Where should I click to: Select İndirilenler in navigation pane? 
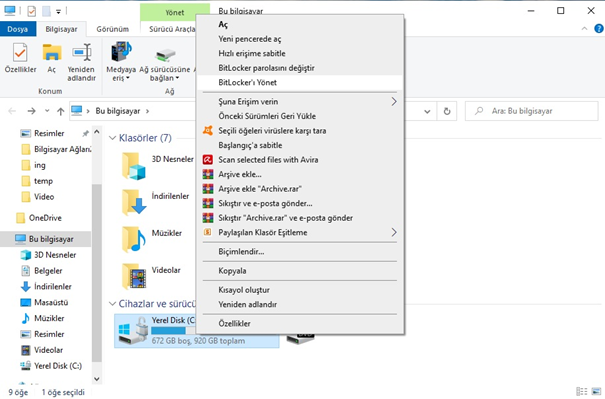[x=46, y=287]
